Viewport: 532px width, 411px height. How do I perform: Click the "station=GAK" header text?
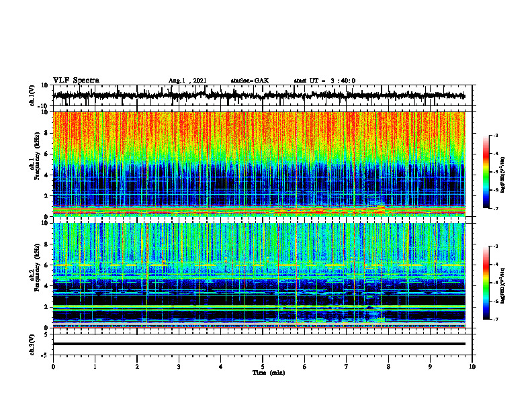pyautogui.click(x=250, y=81)
